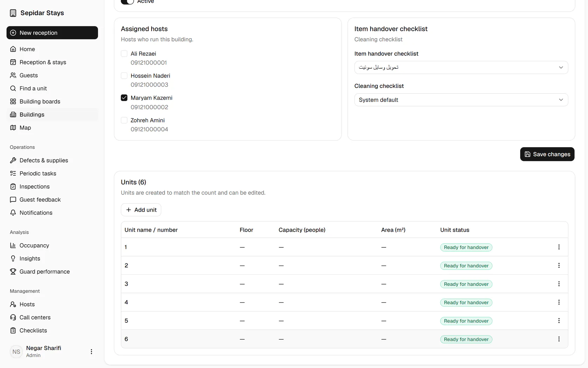Click the Building boards grid icon
The height and width of the screenshot is (368, 588).
(13, 101)
